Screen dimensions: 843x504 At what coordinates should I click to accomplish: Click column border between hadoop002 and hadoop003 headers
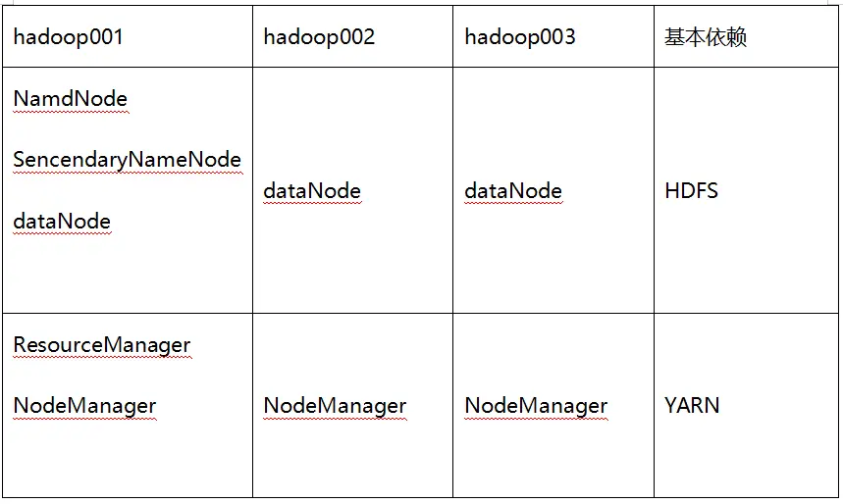(x=452, y=37)
